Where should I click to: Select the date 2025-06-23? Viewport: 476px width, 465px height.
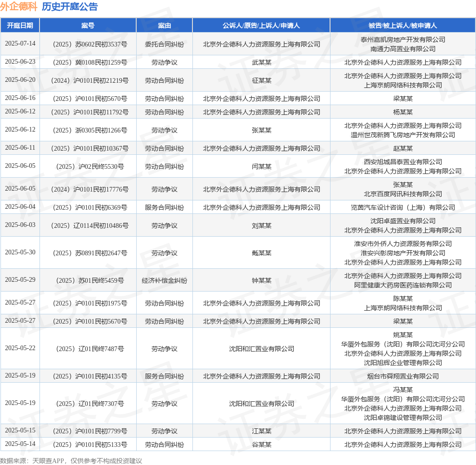click(20, 62)
